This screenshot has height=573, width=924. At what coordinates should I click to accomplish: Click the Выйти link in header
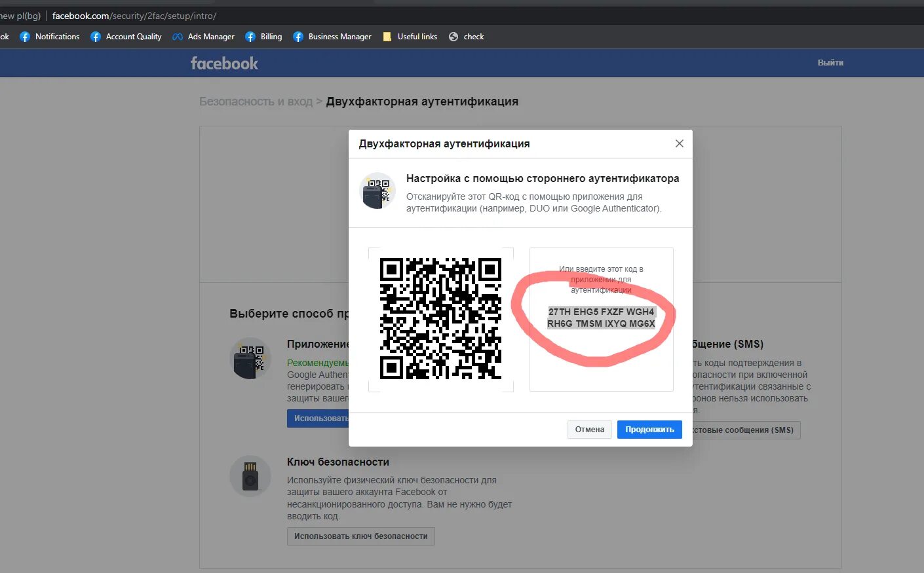pos(830,63)
